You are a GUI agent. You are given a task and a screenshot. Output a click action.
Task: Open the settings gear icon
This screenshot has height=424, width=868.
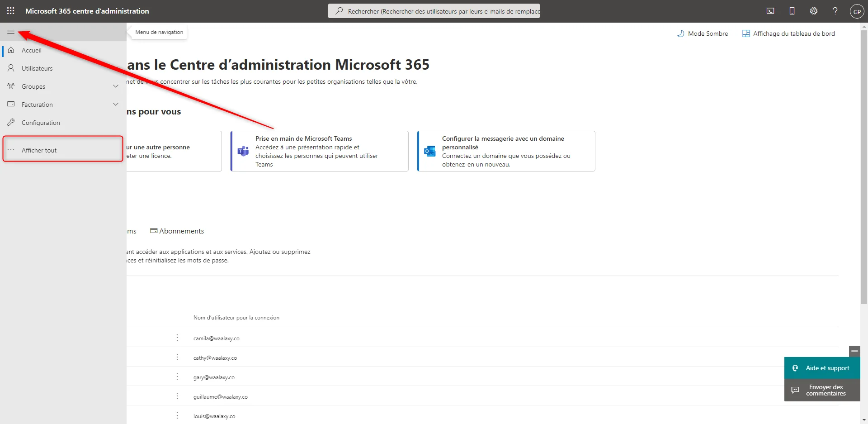click(814, 11)
